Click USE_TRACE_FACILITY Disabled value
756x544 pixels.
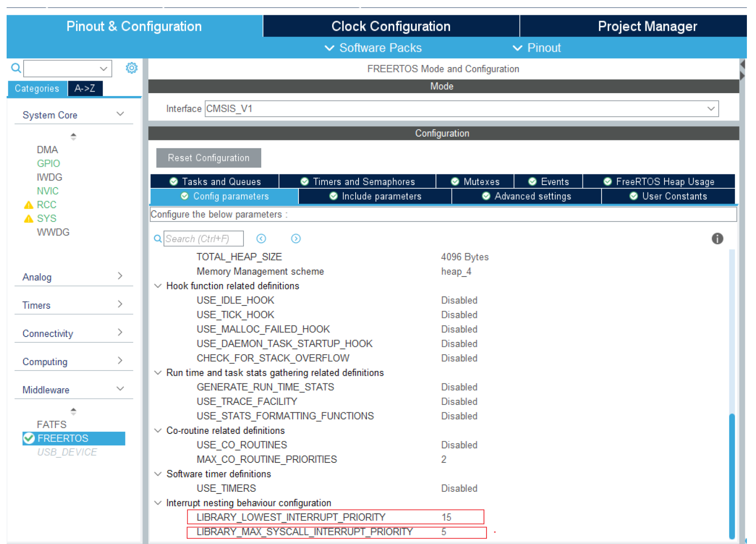[459, 402]
